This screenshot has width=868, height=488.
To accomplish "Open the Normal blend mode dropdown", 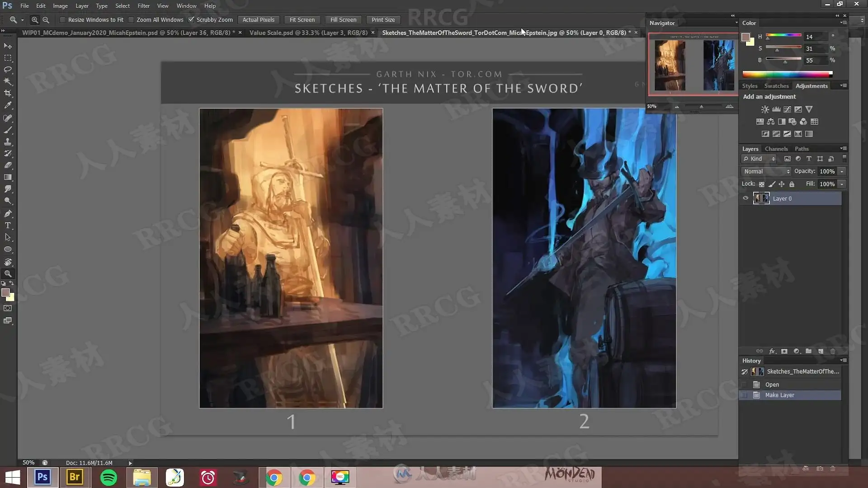I will (766, 171).
